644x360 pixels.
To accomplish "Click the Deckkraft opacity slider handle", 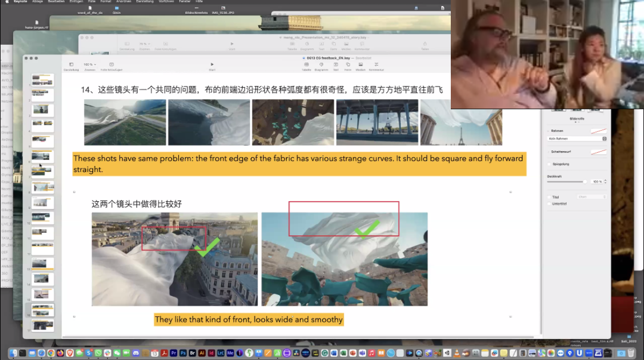I will [x=585, y=181].
